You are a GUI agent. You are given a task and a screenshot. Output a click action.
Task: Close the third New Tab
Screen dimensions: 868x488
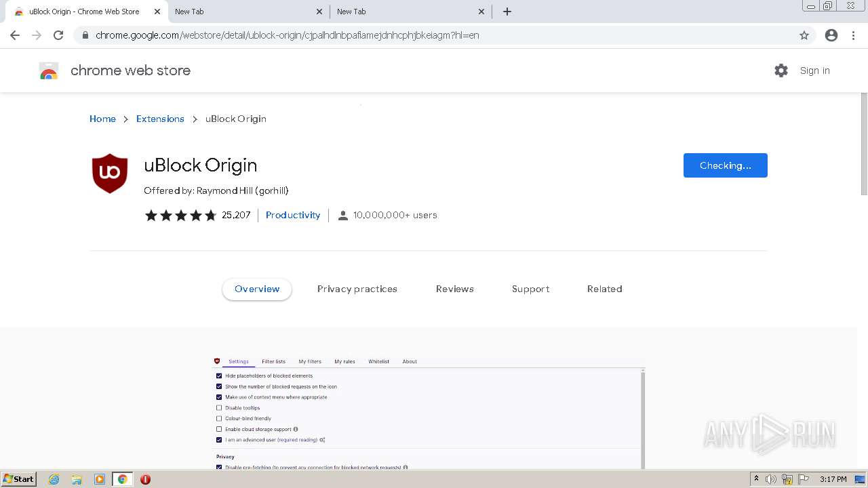point(481,12)
